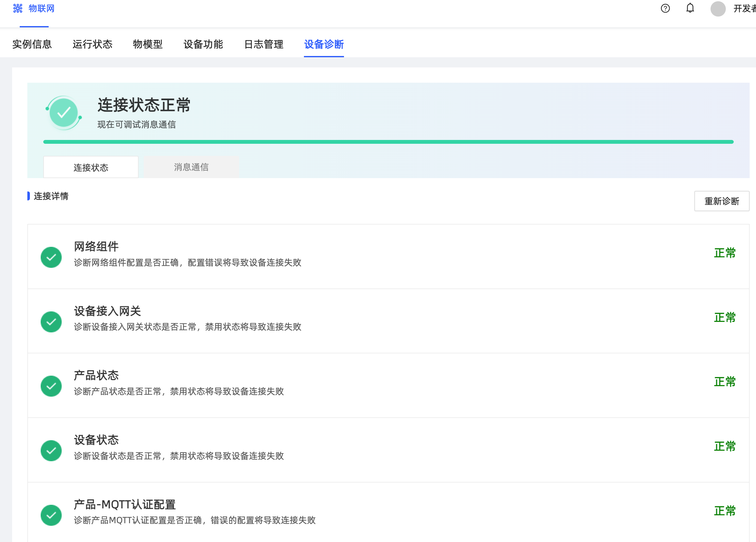Click the 设备状态 title

96,440
